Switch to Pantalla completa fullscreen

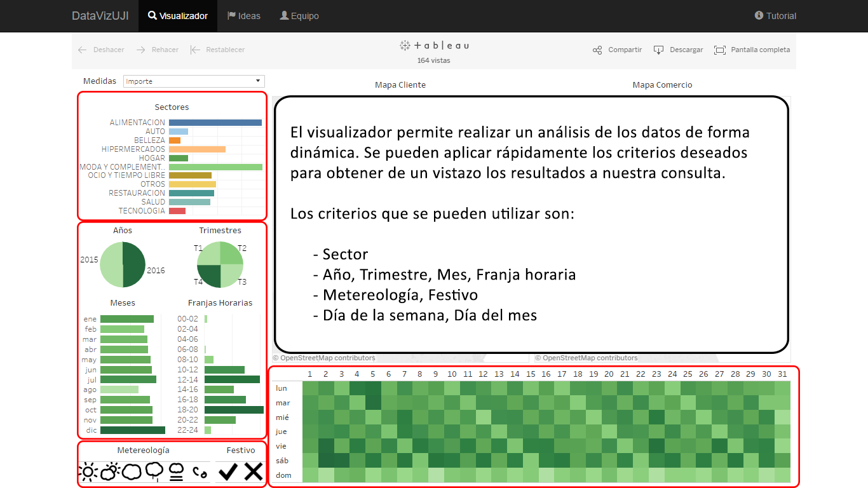752,50
